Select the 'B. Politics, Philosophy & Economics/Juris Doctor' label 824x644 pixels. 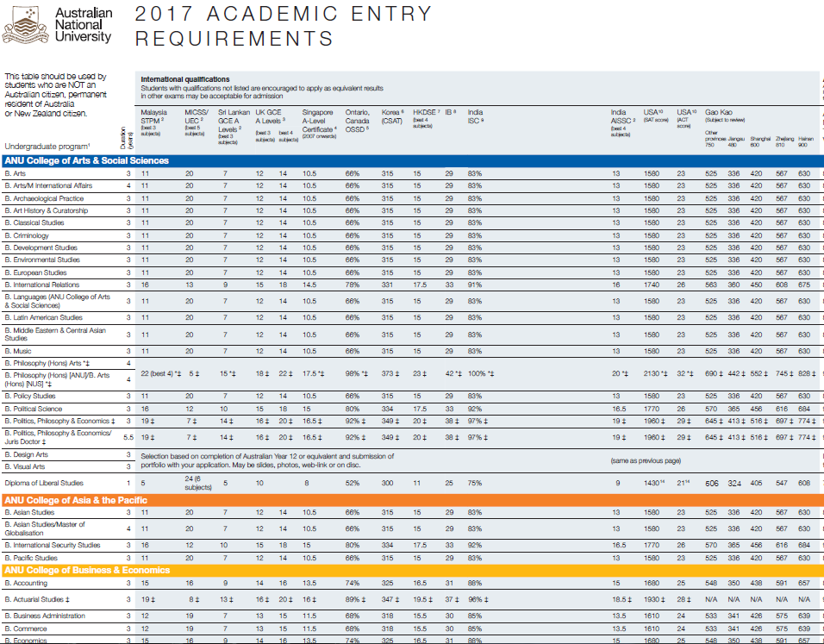pos(58,437)
